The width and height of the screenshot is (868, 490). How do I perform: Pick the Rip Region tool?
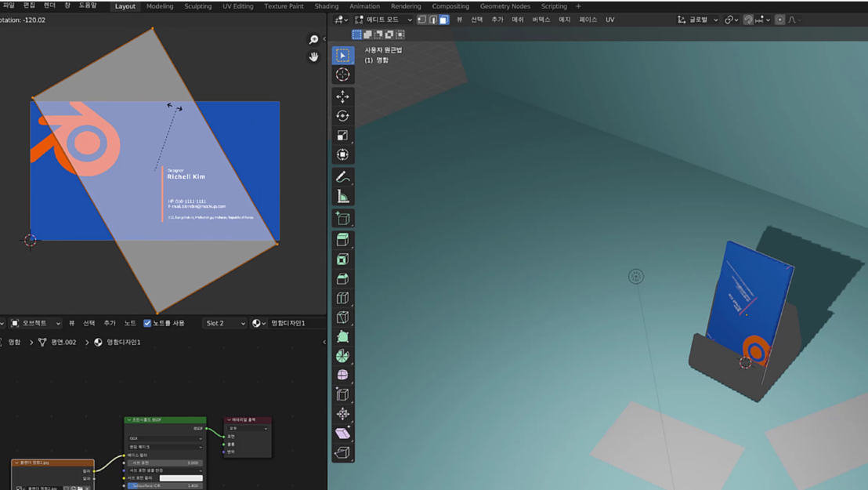click(x=342, y=453)
